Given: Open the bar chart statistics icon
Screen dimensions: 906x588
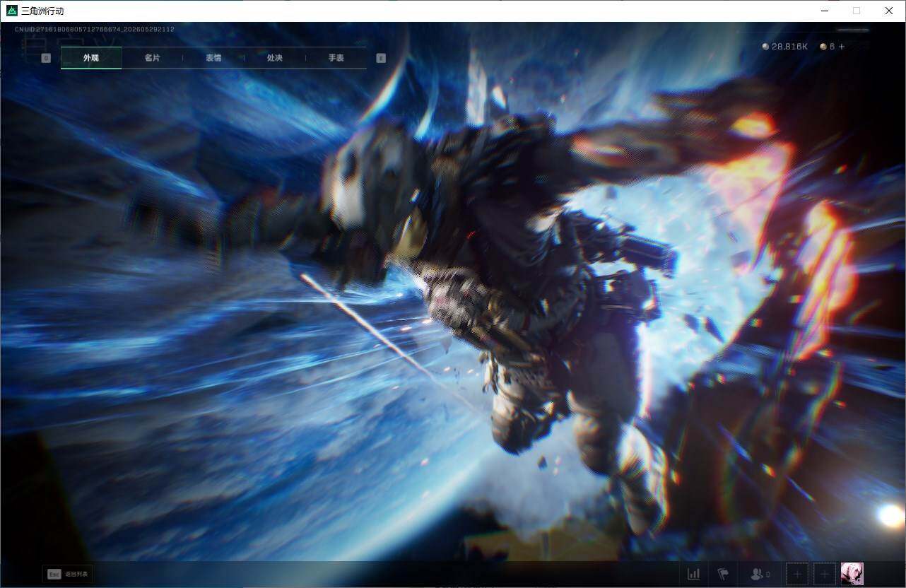Looking at the screenshot, I should click(x=694, y=574).
